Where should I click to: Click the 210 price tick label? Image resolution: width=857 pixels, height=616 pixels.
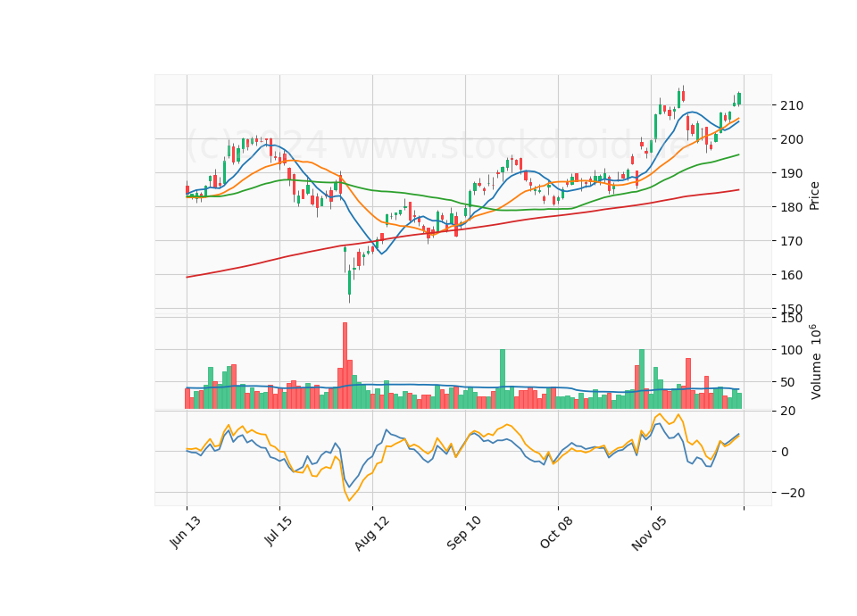[x=792, y=105]
